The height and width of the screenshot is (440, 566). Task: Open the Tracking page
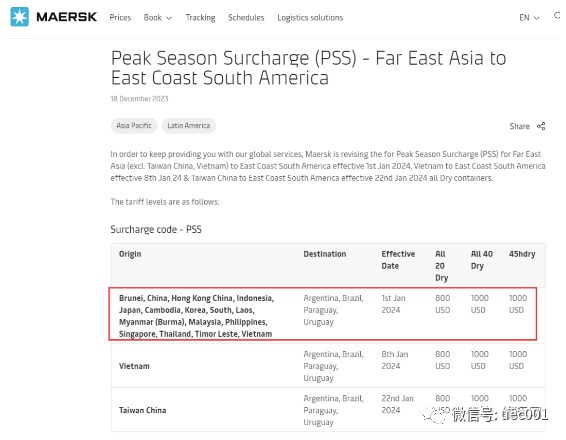pyautogui.click(x=200, y=18)
